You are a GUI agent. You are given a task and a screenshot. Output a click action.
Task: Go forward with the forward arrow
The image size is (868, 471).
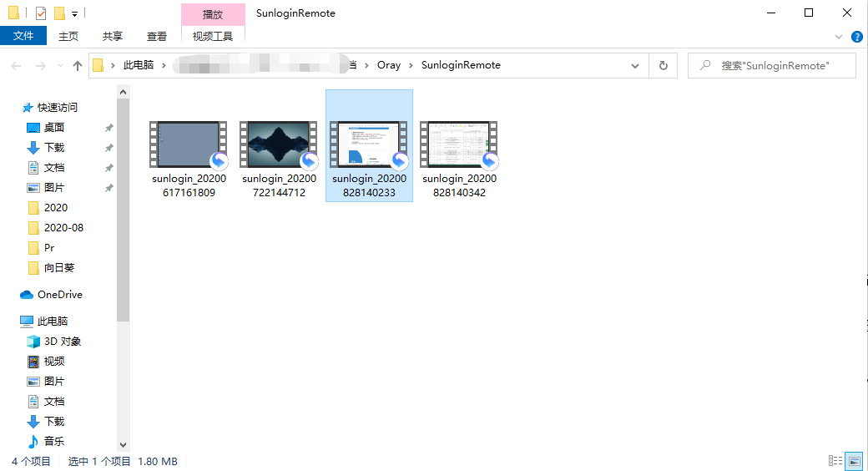[x=40, y=66]
